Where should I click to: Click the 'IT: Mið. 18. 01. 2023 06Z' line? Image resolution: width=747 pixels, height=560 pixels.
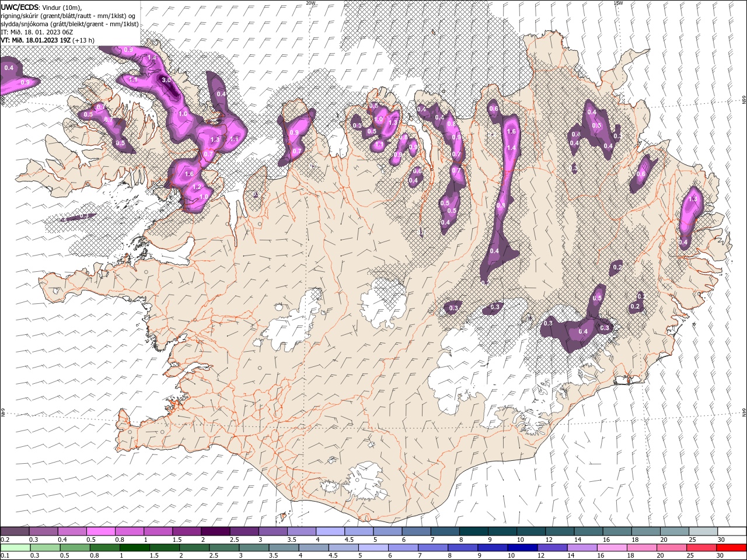coord(37,32)
